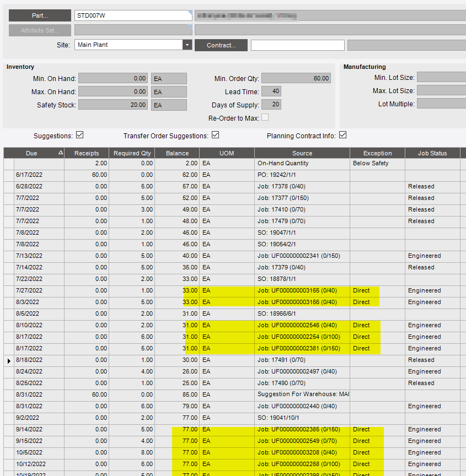This screenshot has width=466, height=476.
Task: Select Job: UF000000002381 (0/150) cell
Action: click(302, 348)
